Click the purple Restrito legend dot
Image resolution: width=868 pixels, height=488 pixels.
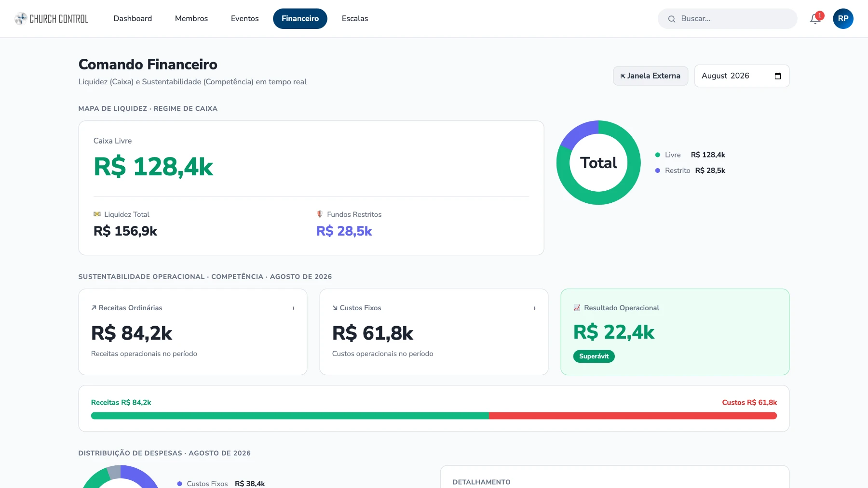point(657,171)
